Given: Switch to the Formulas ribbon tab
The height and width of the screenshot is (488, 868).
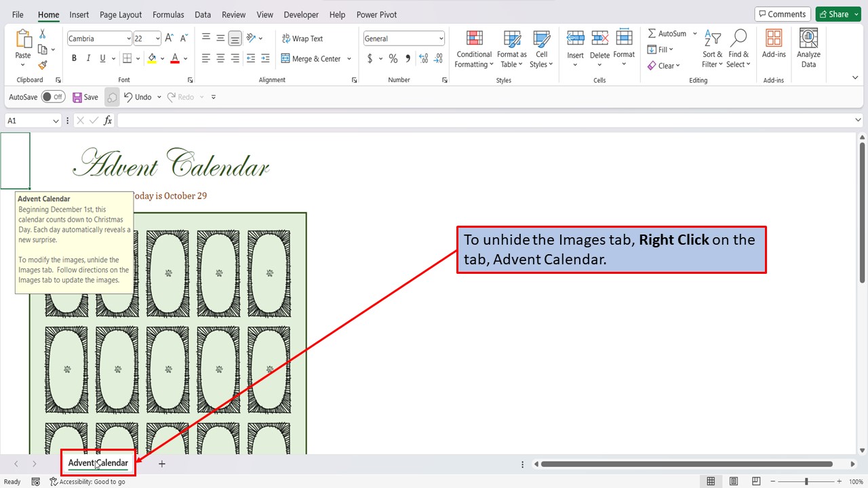Looking at the screenshot, I should pos(167,14).
